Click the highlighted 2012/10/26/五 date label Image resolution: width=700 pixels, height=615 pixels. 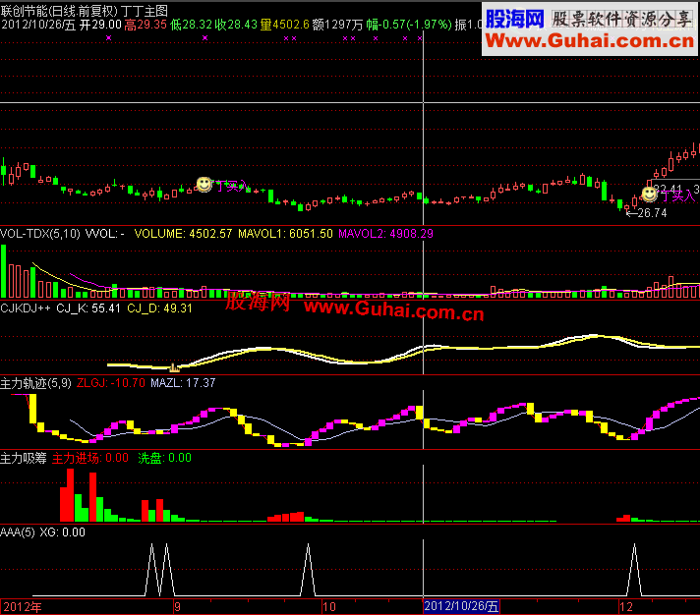(x=461, y=606)
